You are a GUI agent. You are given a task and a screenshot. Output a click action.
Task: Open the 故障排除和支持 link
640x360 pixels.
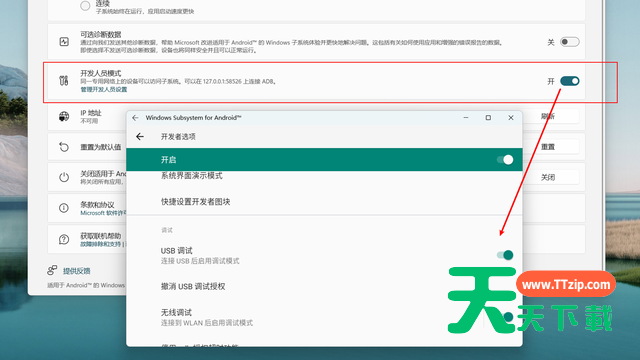tap(101, 244)
